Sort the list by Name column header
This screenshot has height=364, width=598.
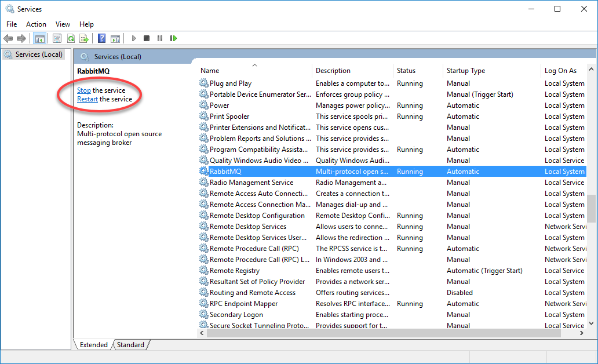[210, 71]
